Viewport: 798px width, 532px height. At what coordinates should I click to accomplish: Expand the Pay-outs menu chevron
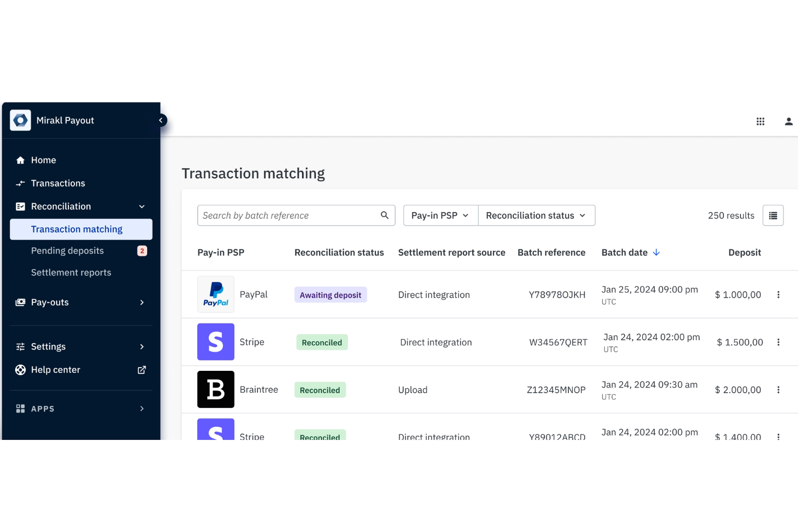[x=142, y=302]
